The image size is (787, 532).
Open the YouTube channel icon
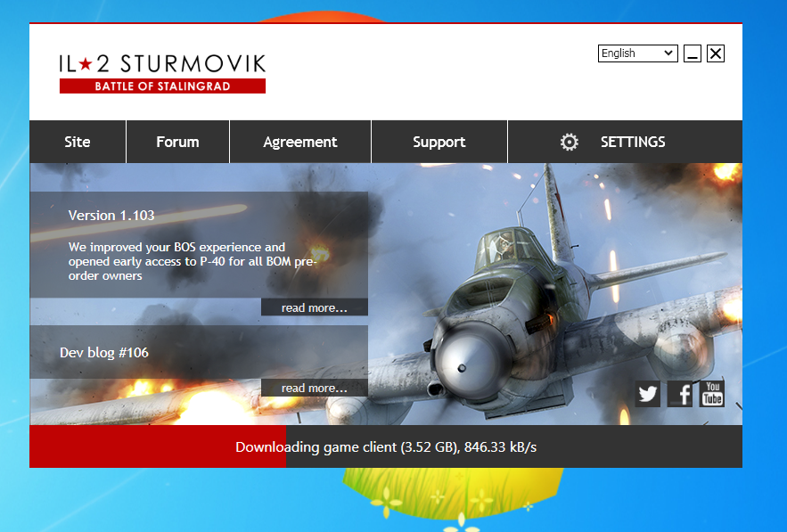712,394
